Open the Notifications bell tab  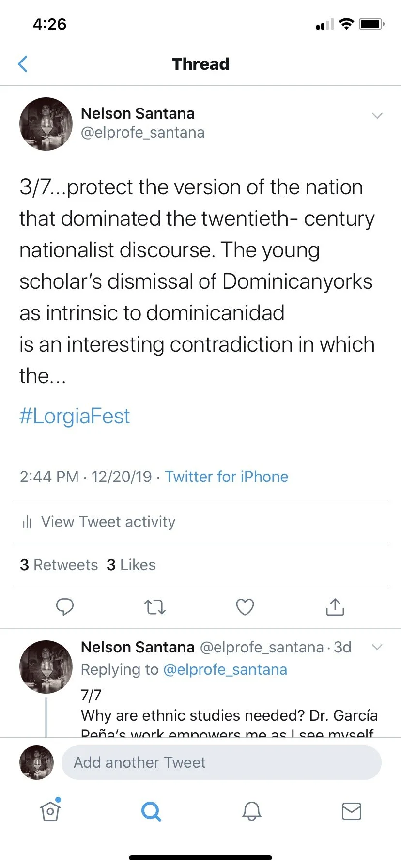click(252, 811)
